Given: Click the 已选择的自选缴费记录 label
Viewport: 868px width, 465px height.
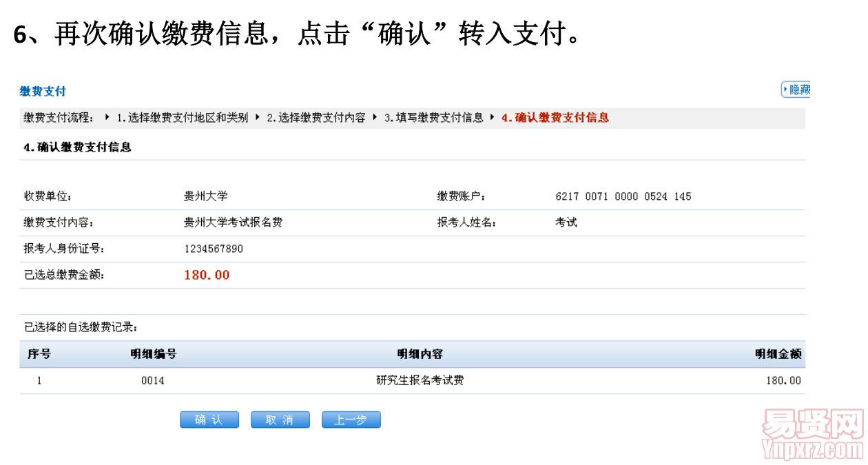Looking at the screenshot, I should (81, 327).
